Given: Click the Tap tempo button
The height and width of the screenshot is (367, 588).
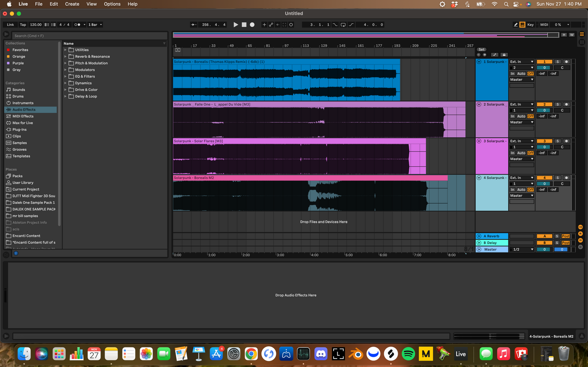Looking at the screenshot, I should pos(23,25).
